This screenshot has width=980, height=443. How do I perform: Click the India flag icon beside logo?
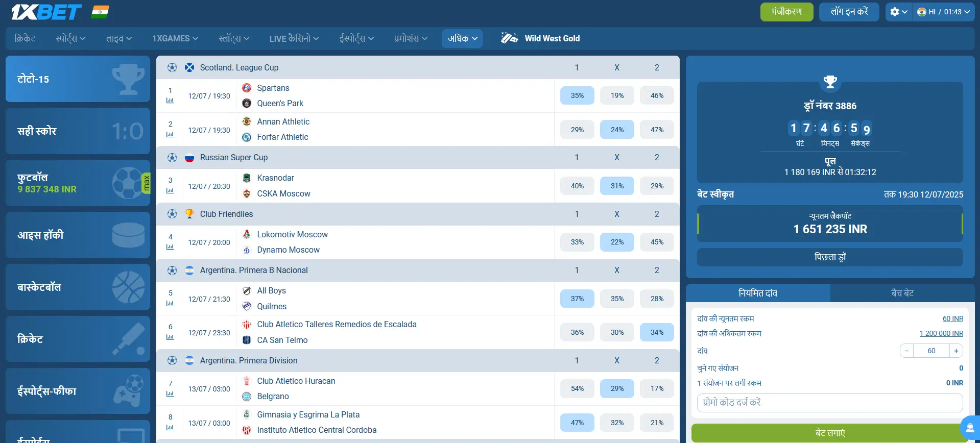coord(100,12)
